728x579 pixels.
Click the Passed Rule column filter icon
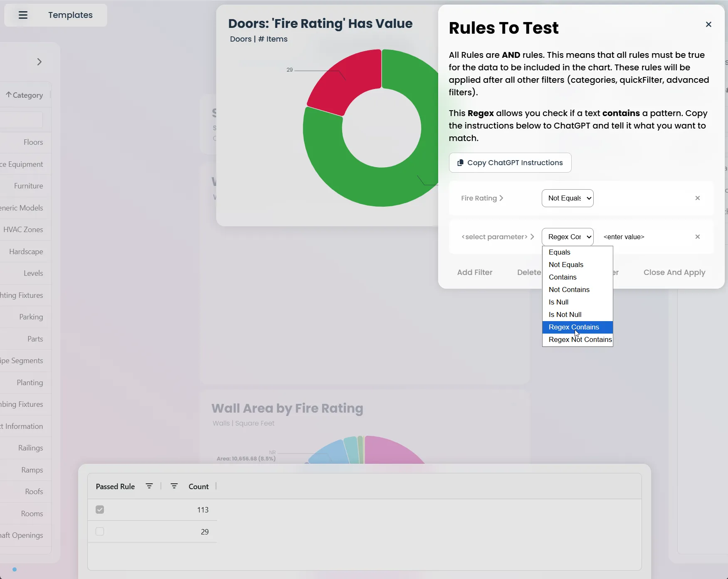150,486
